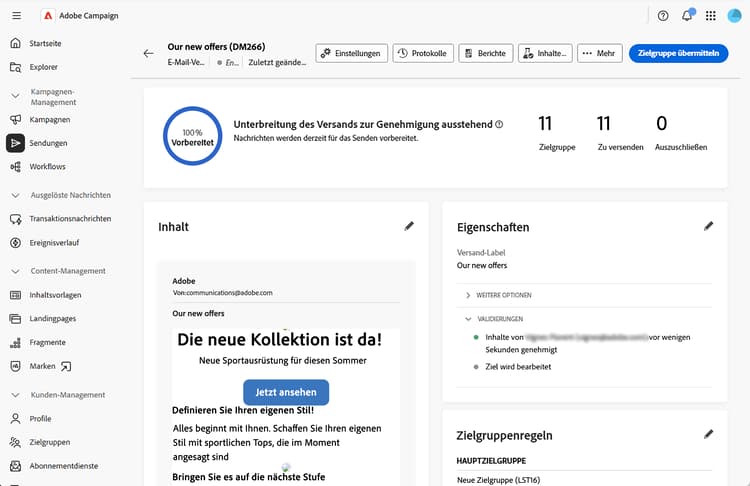
Task: Open the user profile avatar
Action: point(734,16)
